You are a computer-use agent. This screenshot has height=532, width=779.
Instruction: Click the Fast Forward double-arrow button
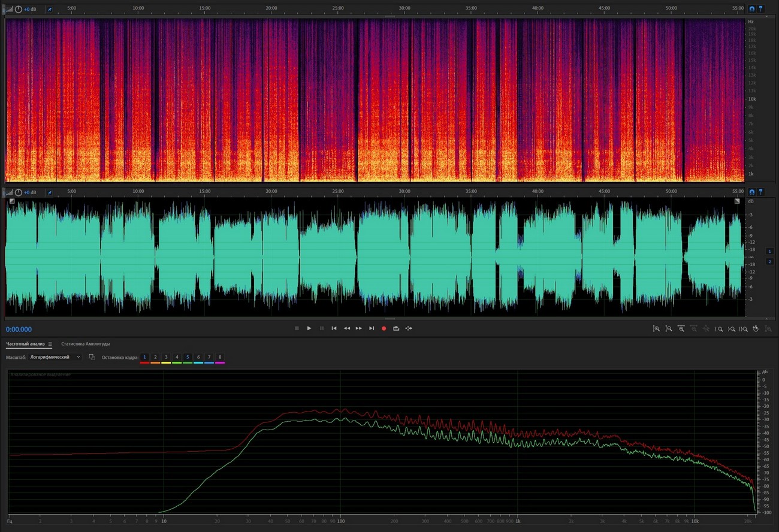(359, 328)
